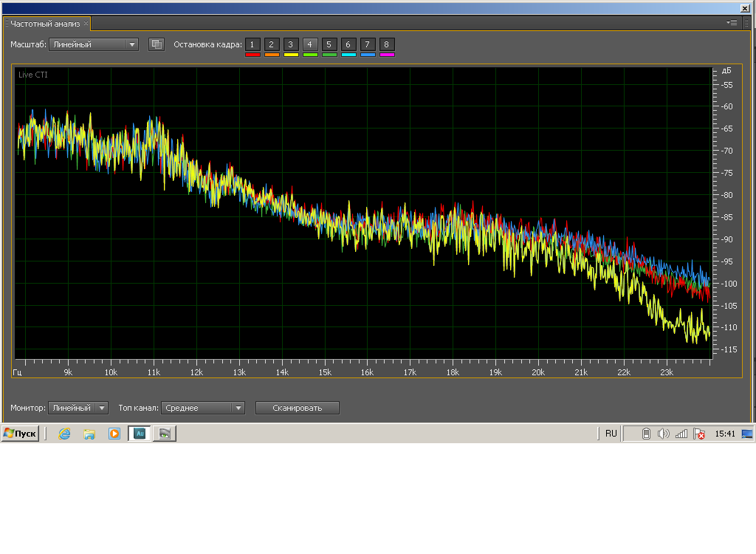This screenshot has width=756, height=554.
Task: Click the 15:41 system clock
Action: [724, 434]
